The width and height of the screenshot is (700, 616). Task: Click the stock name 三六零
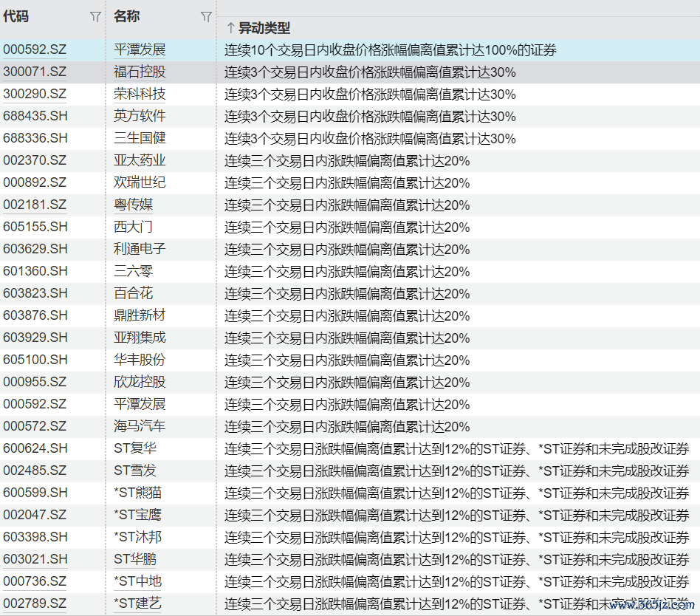[134, 272]
